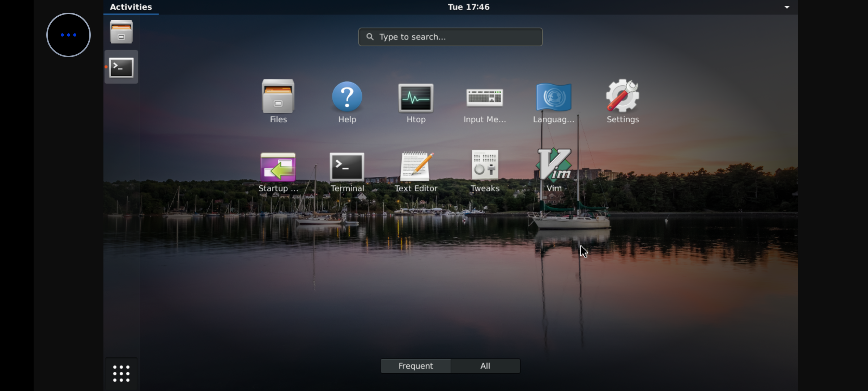The height and width of the screenshot is (391, 868).
Task: Show all applications with the grid button
Action: click(121, 373)
